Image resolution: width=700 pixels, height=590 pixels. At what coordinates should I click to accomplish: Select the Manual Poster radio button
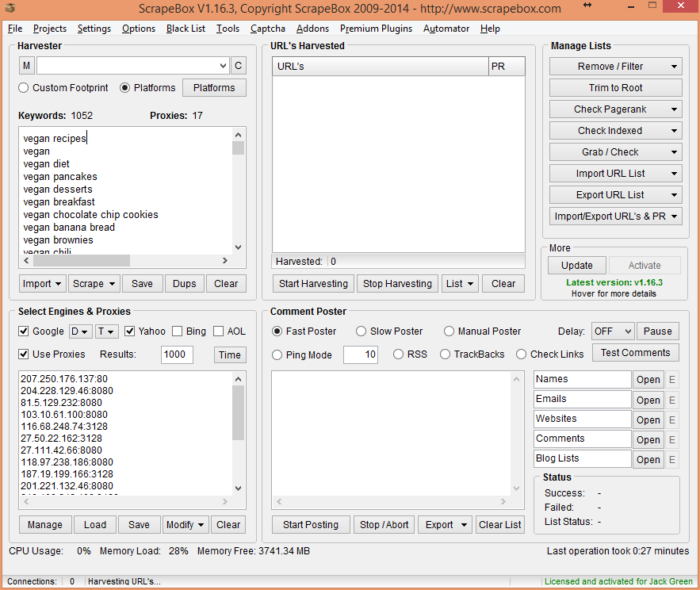point(449,331)
